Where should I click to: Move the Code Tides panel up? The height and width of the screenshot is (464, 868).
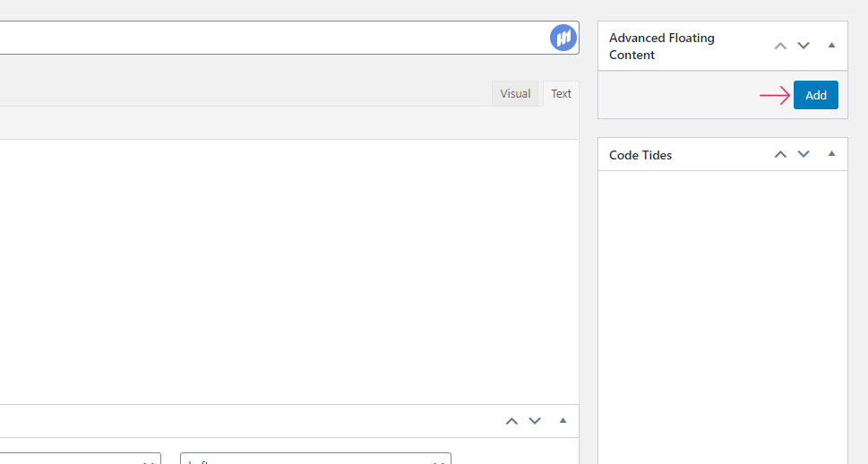780,154
